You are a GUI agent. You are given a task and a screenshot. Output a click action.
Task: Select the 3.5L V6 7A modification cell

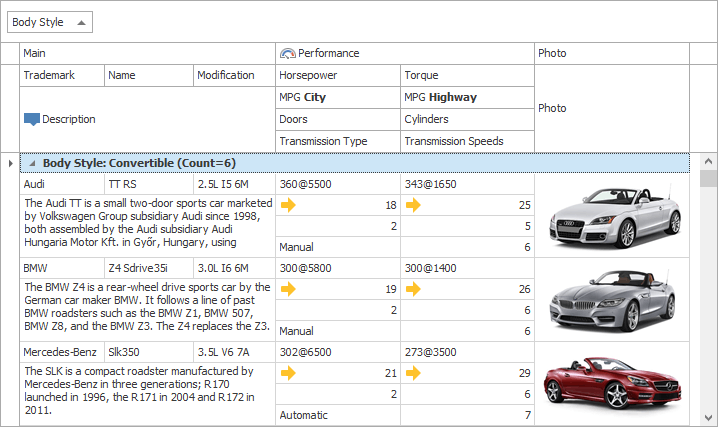click(234, 352)
